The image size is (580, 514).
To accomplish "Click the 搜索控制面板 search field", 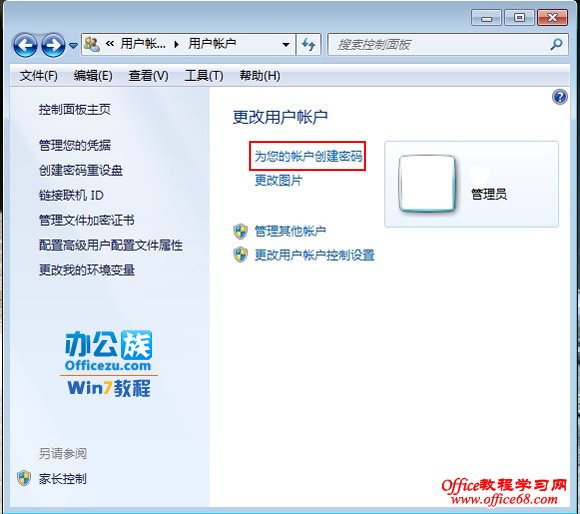I will coord(440,45).
